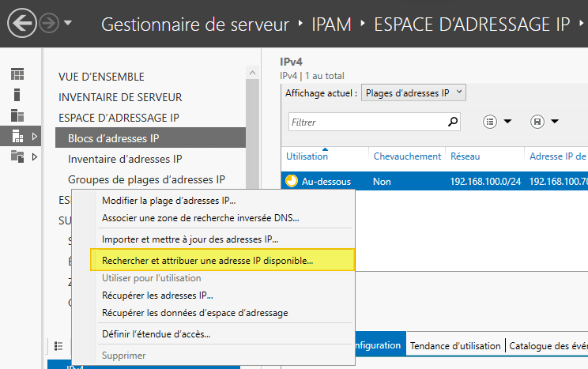This screenshot has height=369, width=588.
Task: Click the Back navigation arrow
Action: click(x=22, y=23)
